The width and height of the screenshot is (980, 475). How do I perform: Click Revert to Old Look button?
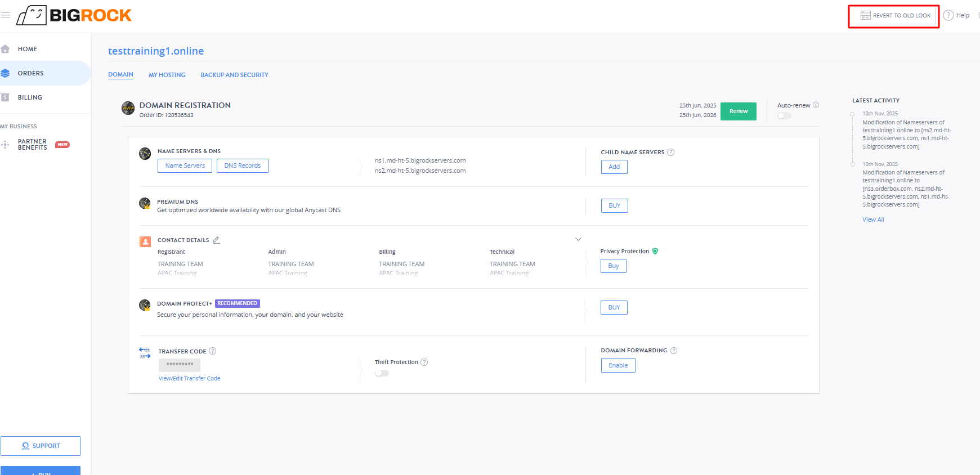(895, 16)
